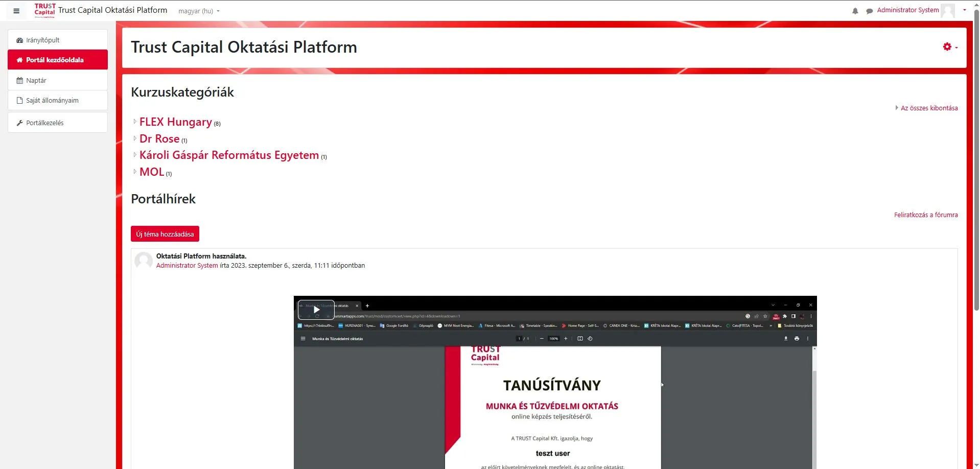
Task: Expand the Dr Rose category arrow
Action: (x=135, y=138)
